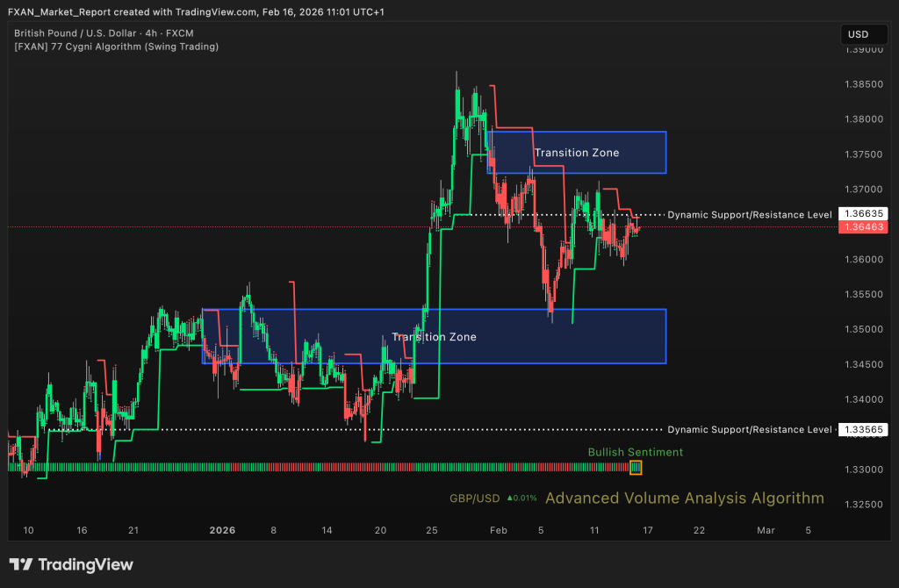
Task: Click the Advanced Volume Analysis Algorithm text
Action: (x=685, y=498)
